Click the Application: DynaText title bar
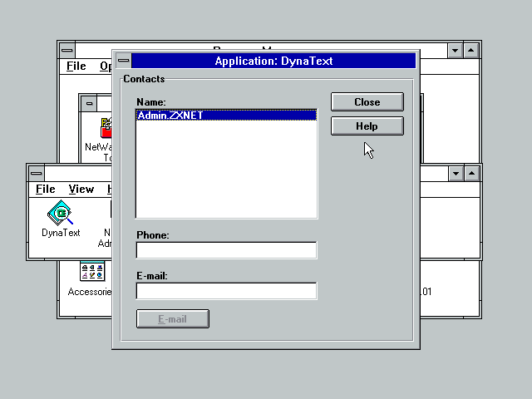 273,61
